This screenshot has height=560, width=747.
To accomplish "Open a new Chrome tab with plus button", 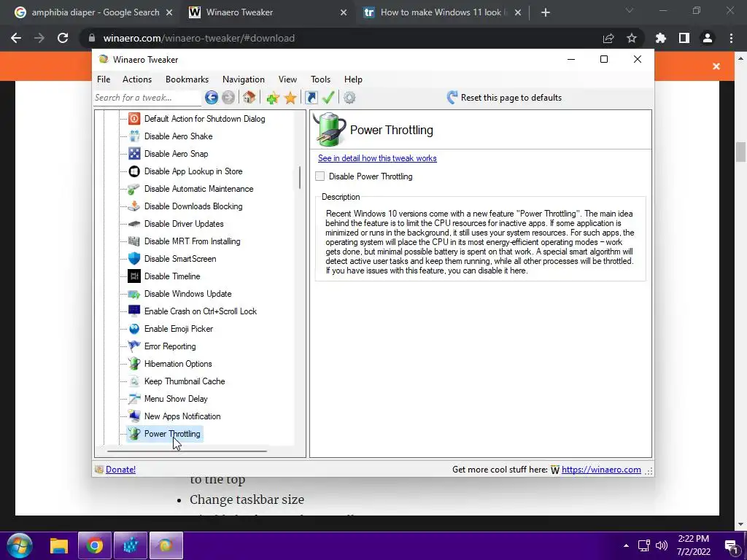I will tap(546, 12).
